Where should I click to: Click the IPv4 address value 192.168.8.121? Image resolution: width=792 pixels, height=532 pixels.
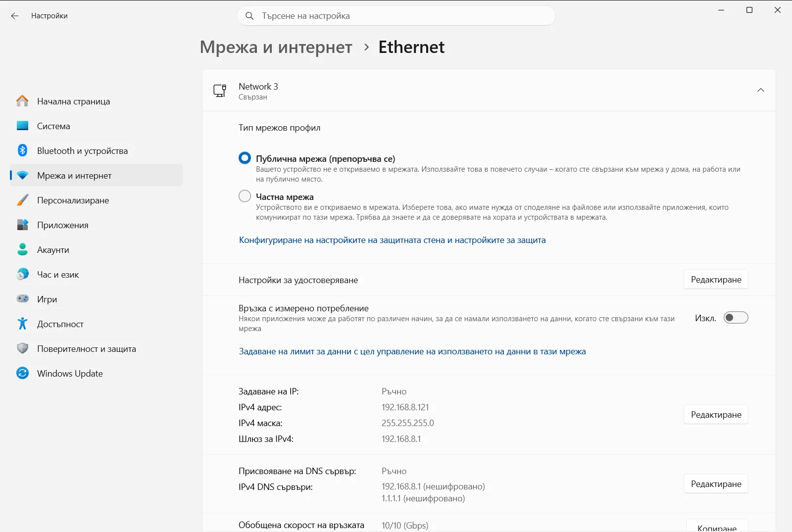coord(405,407)
